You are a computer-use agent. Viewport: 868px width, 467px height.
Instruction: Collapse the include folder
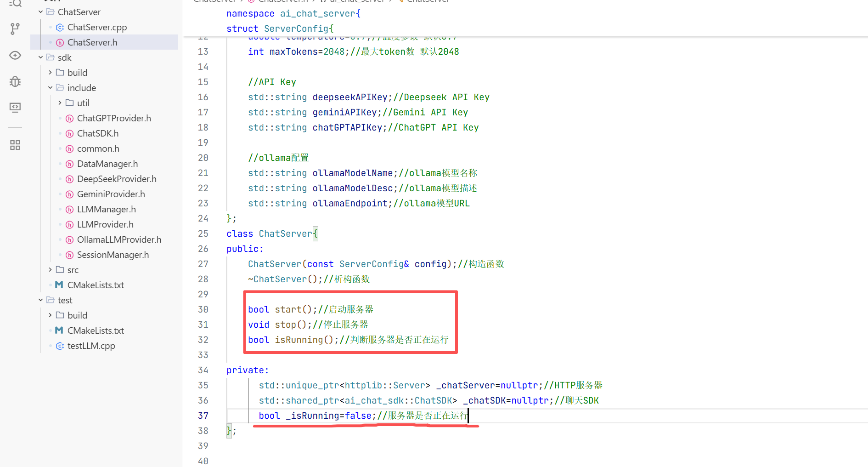click(50, 88)
